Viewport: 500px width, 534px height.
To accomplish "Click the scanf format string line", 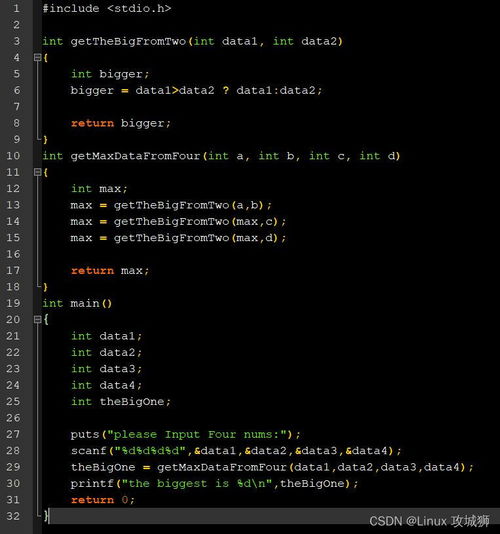I will 236,451.
